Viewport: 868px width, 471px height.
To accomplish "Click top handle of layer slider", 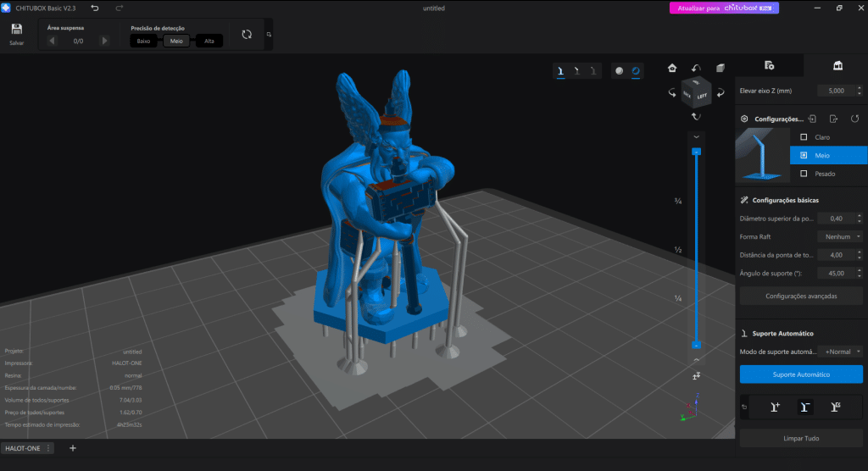I will tap(697, 151).
